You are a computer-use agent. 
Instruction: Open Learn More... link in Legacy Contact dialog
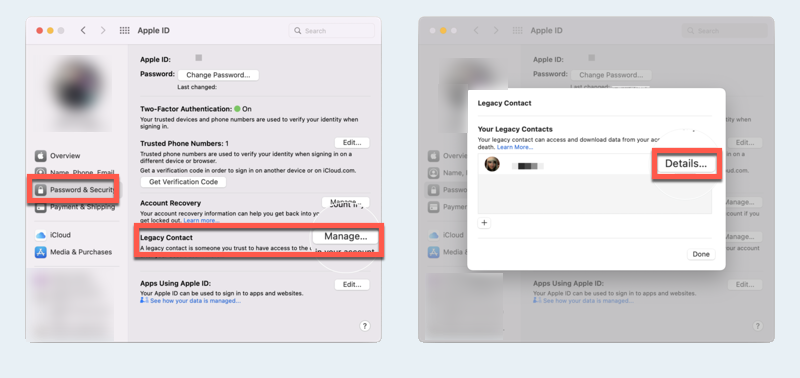pos(515,147)
